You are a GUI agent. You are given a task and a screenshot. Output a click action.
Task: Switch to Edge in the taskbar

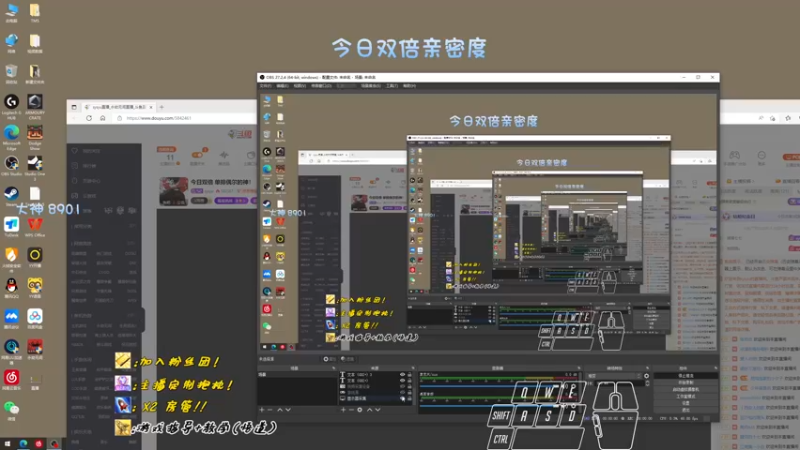(x=23, y=444)
